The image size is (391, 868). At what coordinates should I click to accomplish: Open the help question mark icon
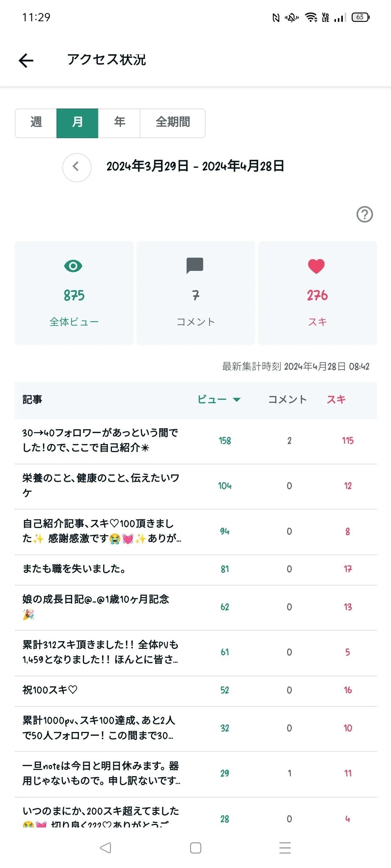[365, 214]
